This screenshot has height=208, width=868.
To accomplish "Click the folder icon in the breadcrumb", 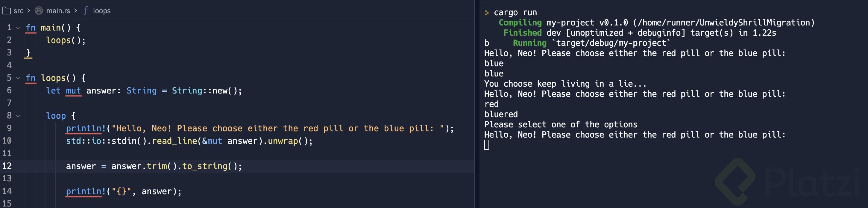I will (6, 11).
